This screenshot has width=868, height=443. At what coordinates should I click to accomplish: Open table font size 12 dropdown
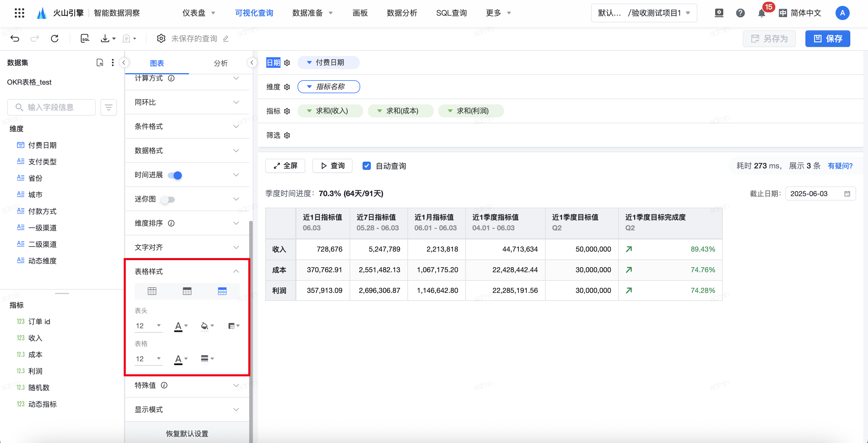click(149, 359)
